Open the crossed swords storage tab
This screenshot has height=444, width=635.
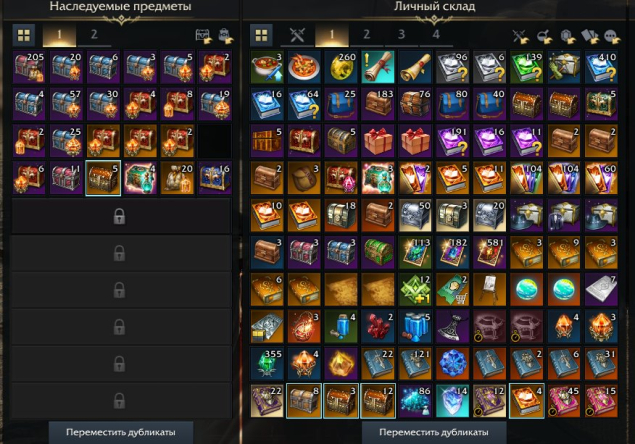(297, 35)
